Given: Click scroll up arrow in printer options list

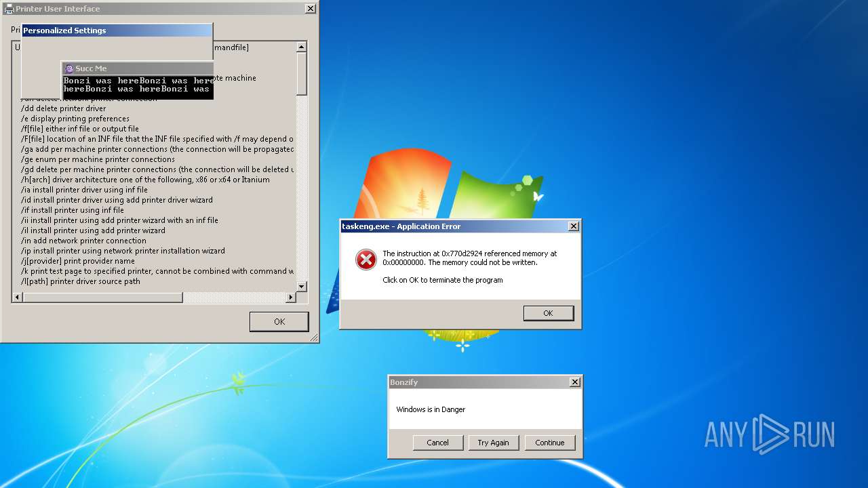Looking at the screenshot, I should click(x=302, y=47).
